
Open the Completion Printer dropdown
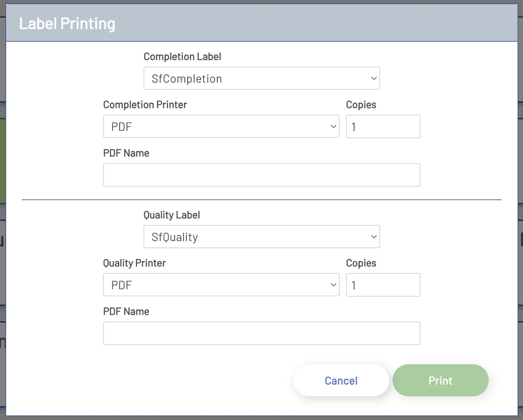(x=221, y=126)
